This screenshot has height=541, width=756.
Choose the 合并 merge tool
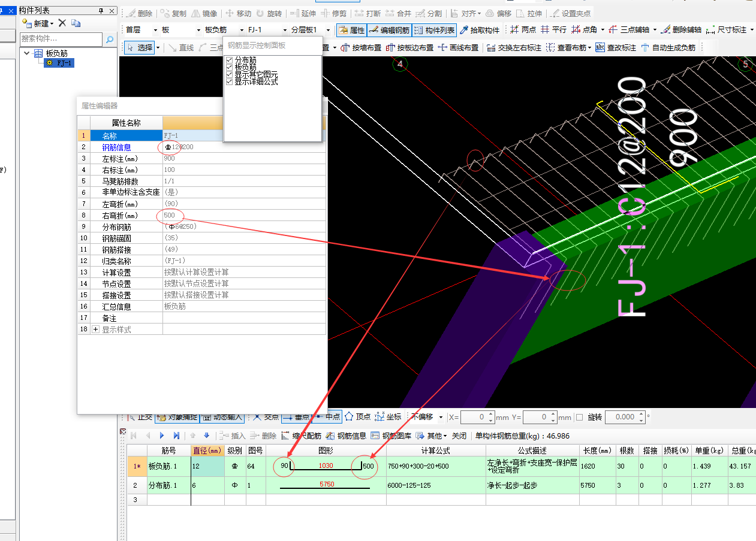(x=399, y=13)
